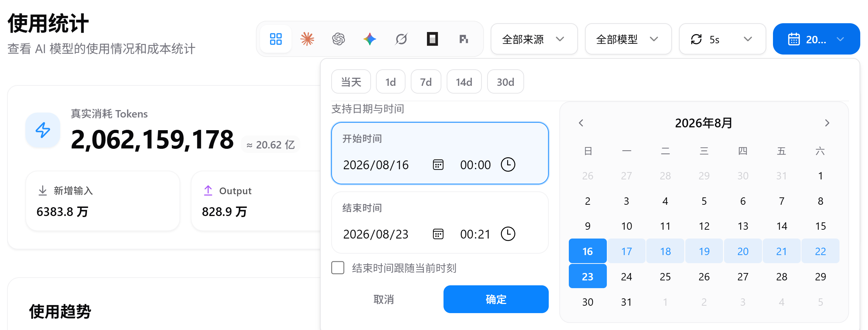868x330 pixels.
Task: Select the black square provider icon
Action: [432, 39]
